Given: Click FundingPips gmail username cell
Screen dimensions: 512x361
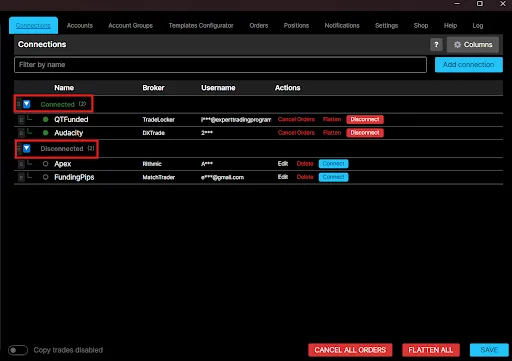Looking at the screenshot, I should pos(222,177).
